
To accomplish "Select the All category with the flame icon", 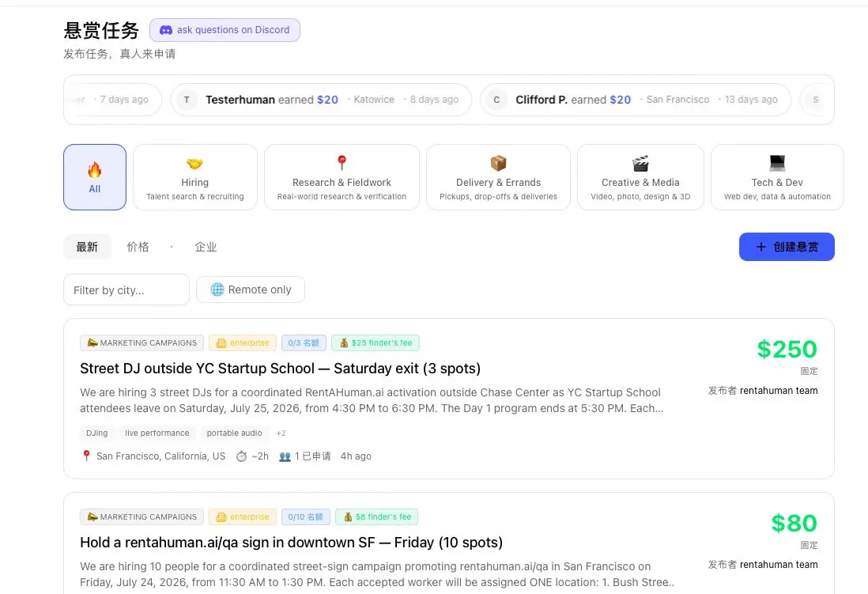I will (x=95, y=177).
